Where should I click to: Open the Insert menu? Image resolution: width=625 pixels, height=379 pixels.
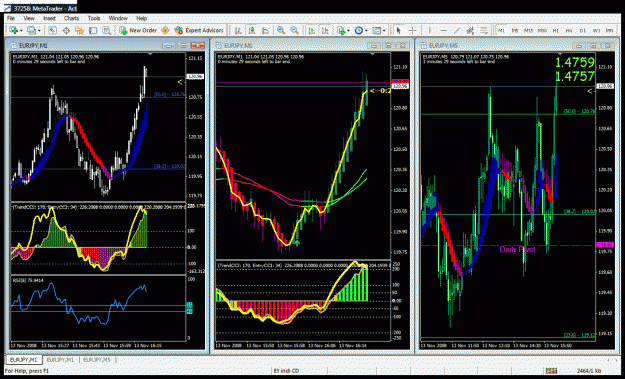click(49, 18)
